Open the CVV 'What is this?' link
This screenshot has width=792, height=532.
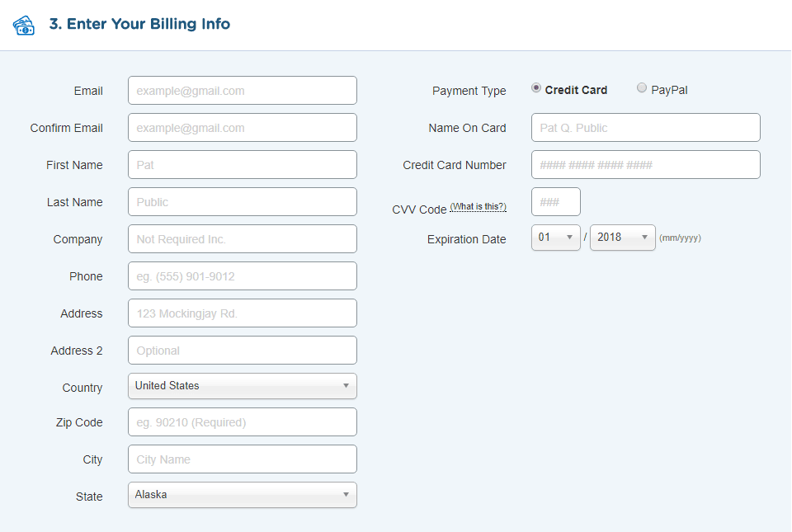[x=478, y=206]
